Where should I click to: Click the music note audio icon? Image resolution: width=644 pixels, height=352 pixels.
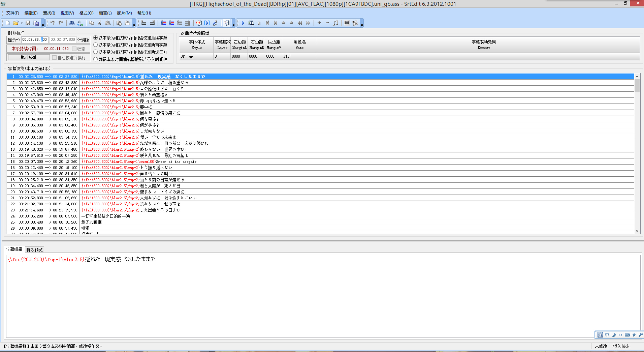point(335,23)
